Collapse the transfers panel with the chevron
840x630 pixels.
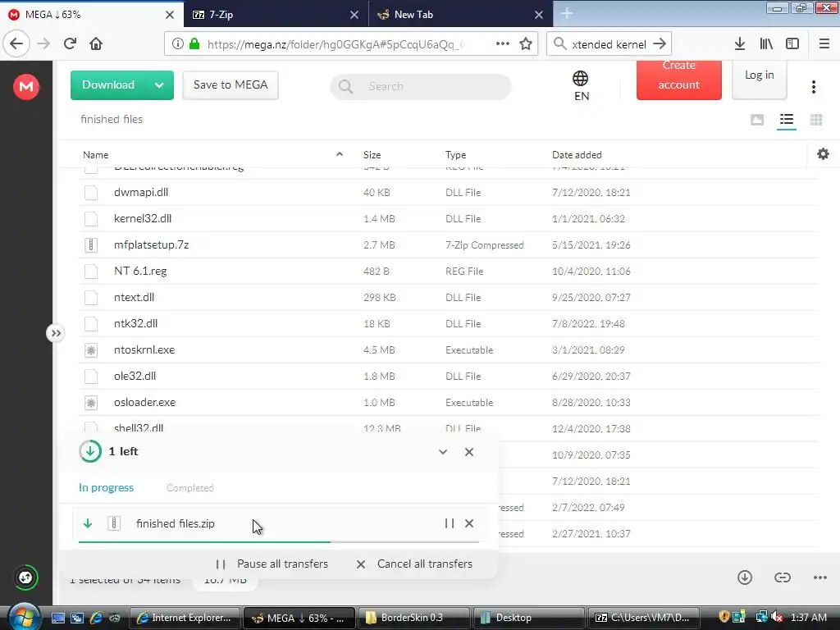point(442,452)
